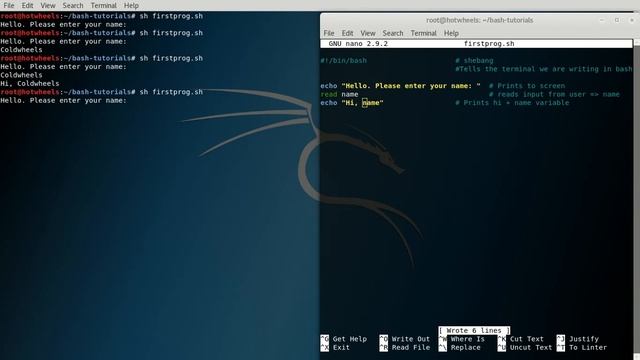Click the ^U Uncut Text shortcut

click(525, 348)
